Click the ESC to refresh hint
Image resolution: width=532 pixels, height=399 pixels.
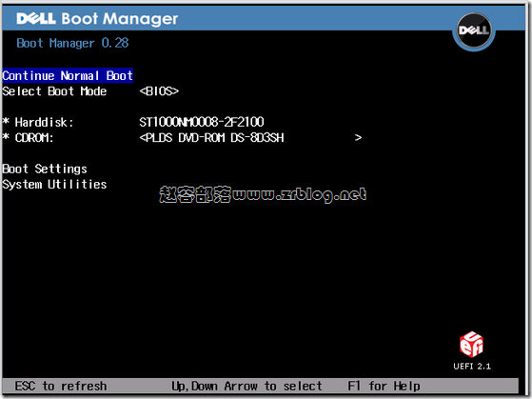(x=61, y=386)
